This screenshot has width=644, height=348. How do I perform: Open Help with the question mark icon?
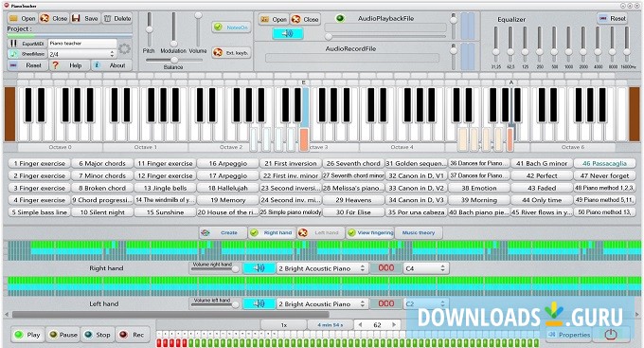[x=69, y=65]
